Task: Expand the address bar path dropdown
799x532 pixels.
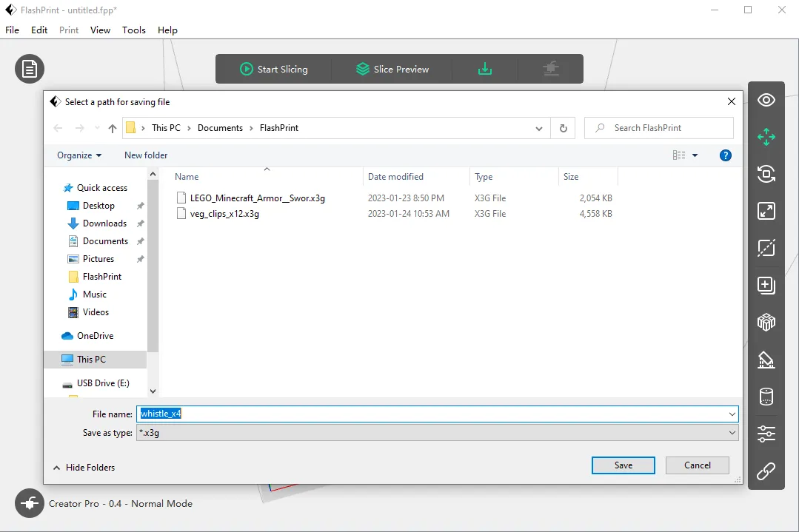Action: 538,128
